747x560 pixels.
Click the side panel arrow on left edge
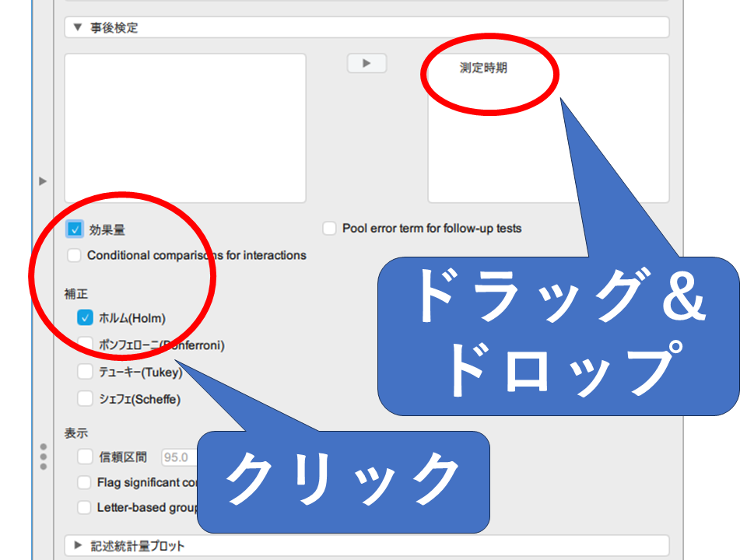43,181
